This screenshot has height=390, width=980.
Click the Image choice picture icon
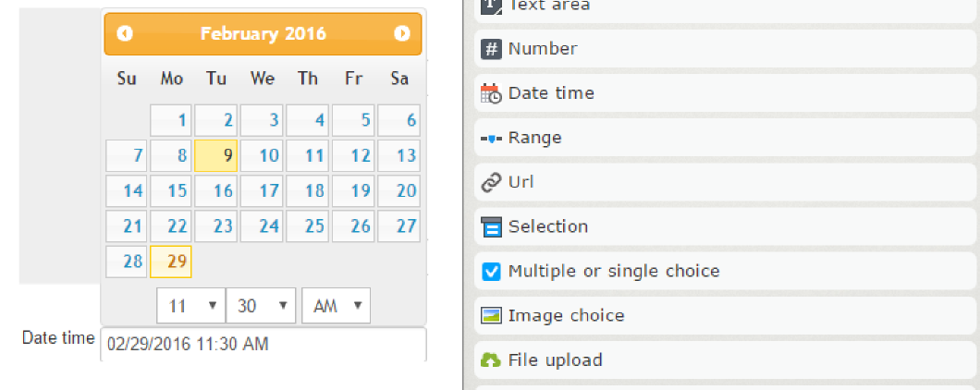492,315
